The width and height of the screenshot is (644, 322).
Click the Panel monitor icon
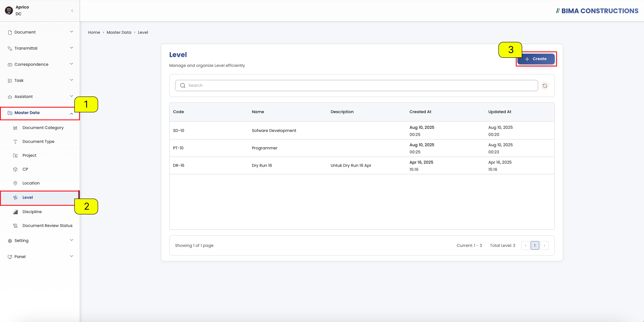tap(10, 257)
